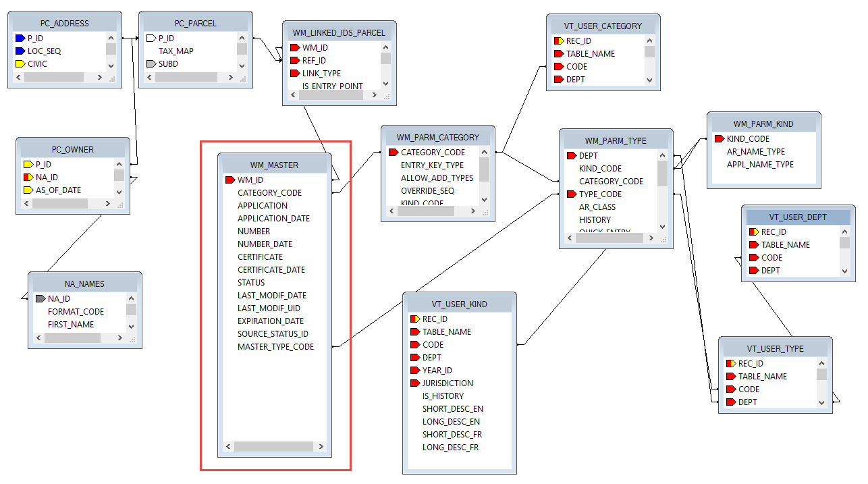868x484 pixels.
Task: Select the WM_MASTER table title bar
Action: [x=274, y=165]
